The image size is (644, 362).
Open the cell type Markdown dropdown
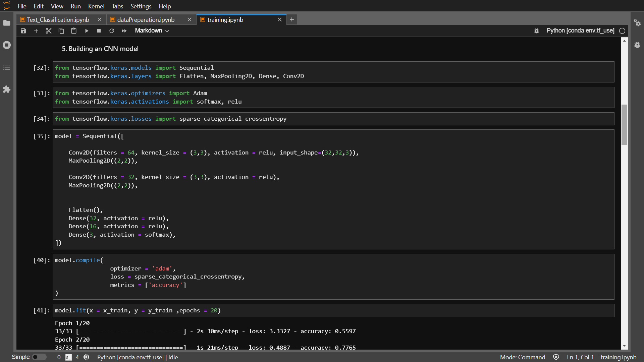[x=152, y=31]
